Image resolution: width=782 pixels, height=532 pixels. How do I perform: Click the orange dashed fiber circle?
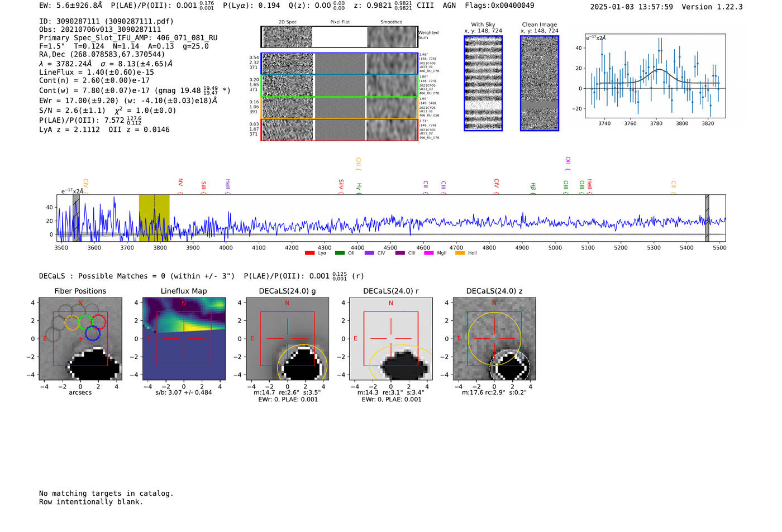point(72,322)
